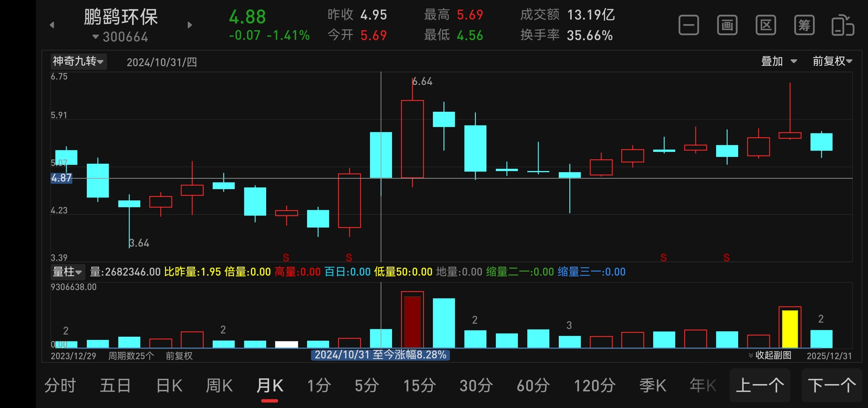
Task: Click the 区 range statistics icon
Action: tap(766, 25)
